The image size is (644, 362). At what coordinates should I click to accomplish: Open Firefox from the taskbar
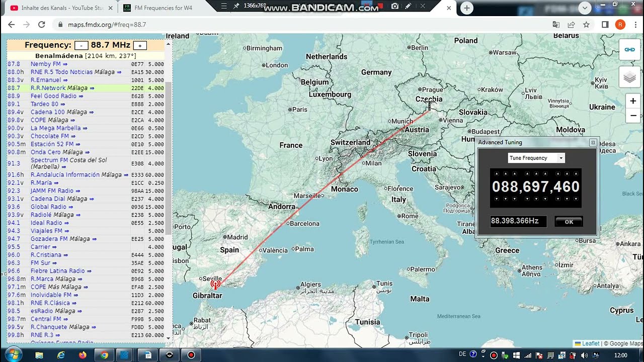pos(83,355)
